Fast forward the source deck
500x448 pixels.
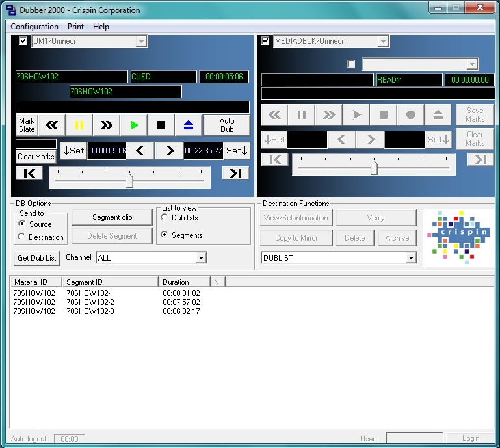107,125
